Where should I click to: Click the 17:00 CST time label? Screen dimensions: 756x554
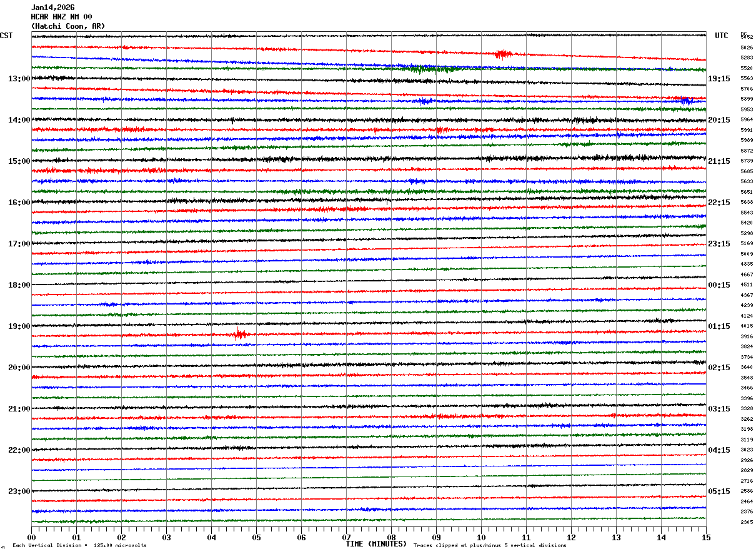click(19, 244)
